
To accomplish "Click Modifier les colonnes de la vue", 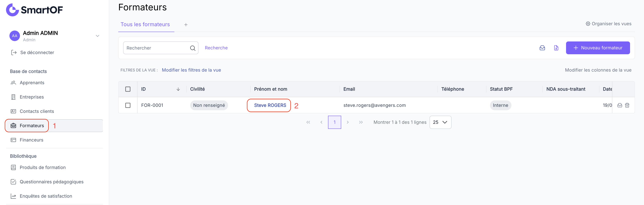I will point(598,70).
